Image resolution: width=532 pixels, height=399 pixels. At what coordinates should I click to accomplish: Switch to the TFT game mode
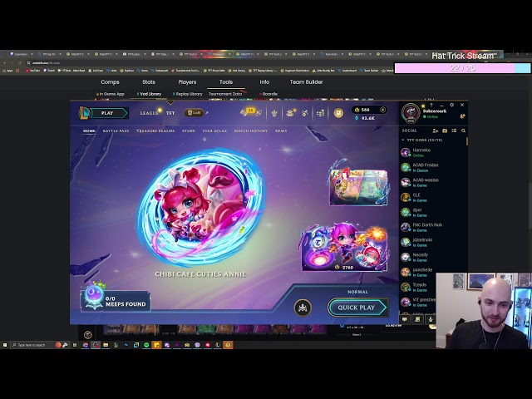[x=170, y=113]
